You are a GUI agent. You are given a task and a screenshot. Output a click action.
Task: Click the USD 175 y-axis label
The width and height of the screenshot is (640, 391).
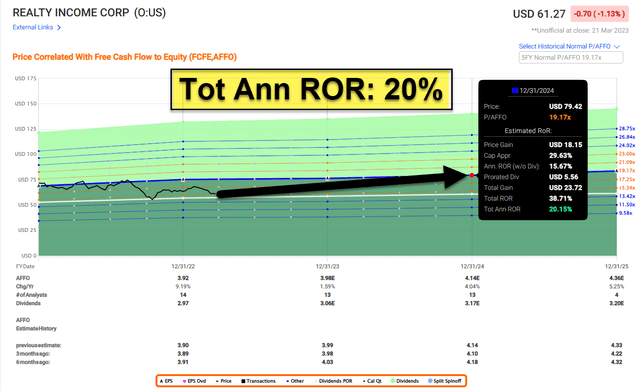26,78
